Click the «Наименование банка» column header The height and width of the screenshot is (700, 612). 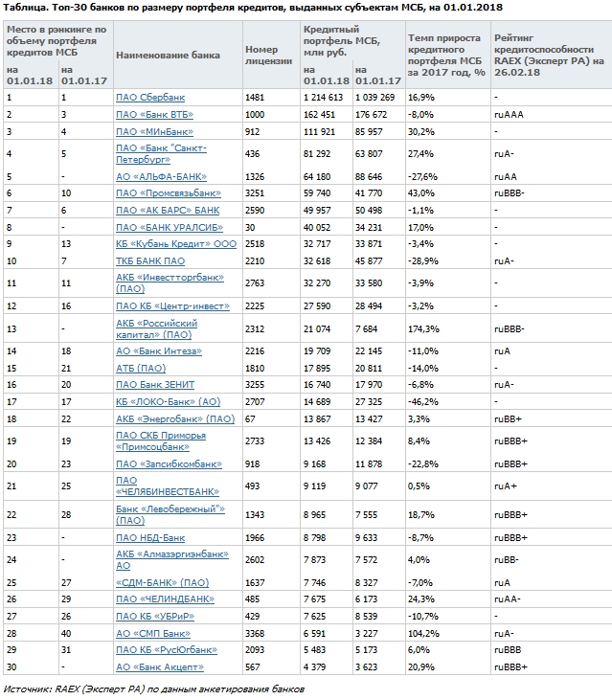tap(168, 55)
